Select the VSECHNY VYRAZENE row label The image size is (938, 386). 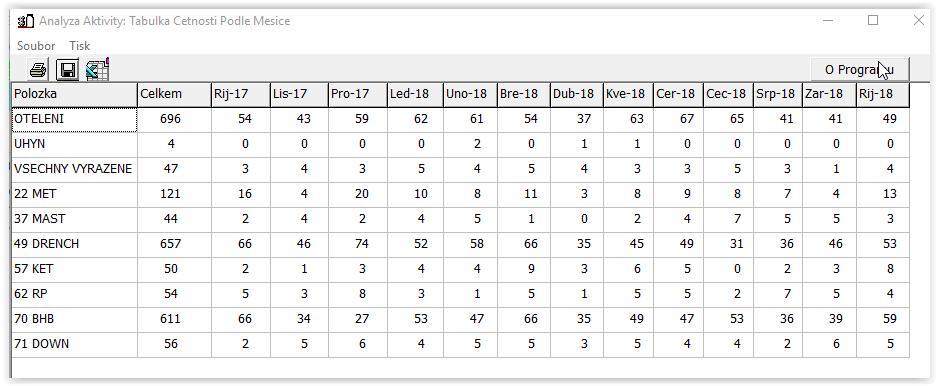(75, 169)
